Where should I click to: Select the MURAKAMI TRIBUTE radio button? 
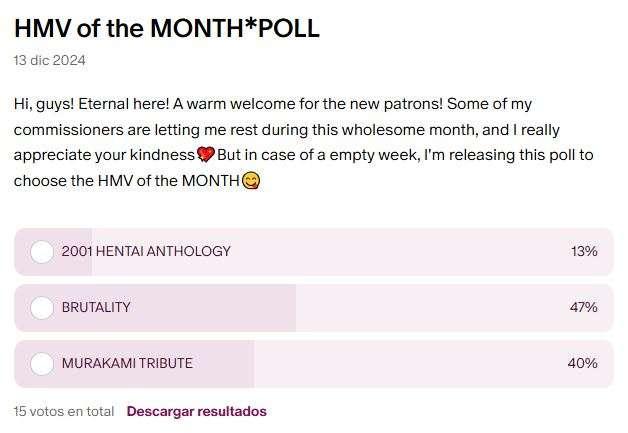42,364
